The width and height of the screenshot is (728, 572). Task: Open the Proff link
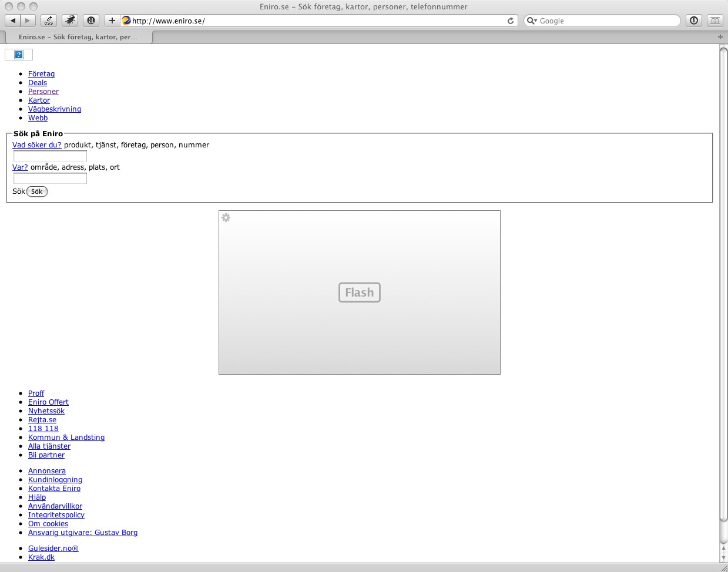point(36,393)
